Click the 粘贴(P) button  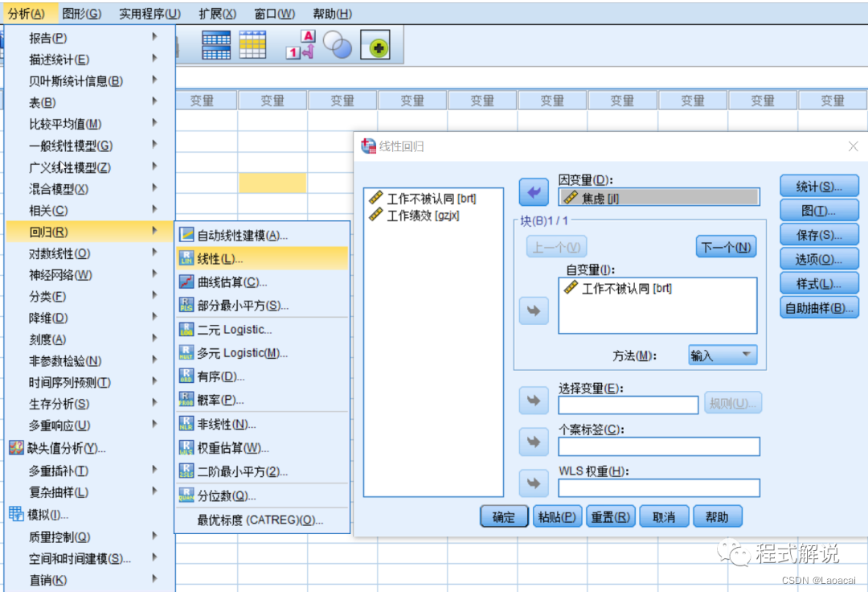pos(557,517)
